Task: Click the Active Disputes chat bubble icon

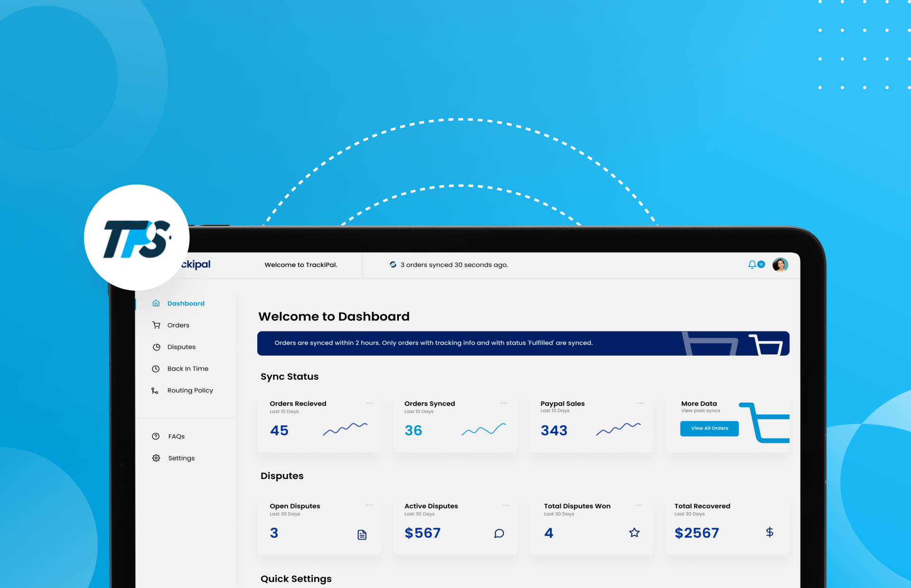Action: [x=499, y=533]
